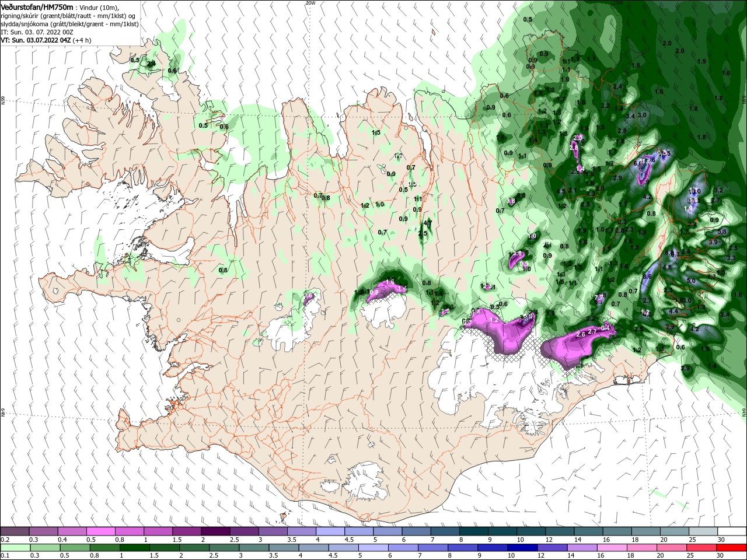The width and height of the screenshot is (747, 560).
Task: Select the light pink 16 swatch in the lower legend row
Action: click(x=612, y=548)
